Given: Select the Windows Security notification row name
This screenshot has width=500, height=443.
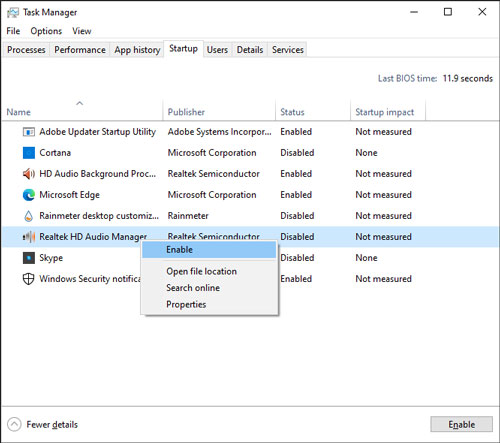Looking at the screenshot, I should pos(90,279).
